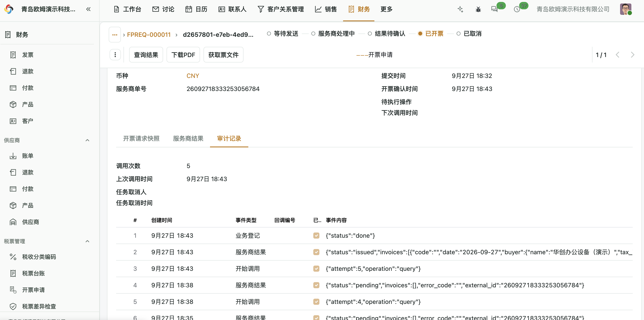This screenshot has height=320, width=644.
Task: Select the 已取消 status
Action: click(x=469, y=34)
